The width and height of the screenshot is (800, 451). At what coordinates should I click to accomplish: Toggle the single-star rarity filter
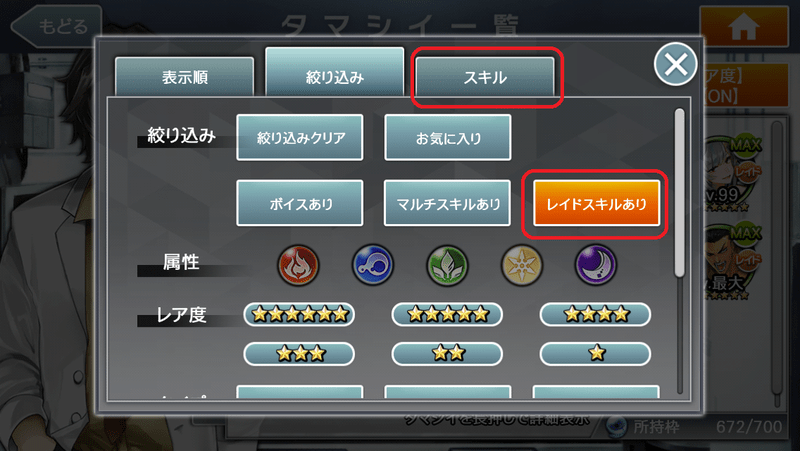point(595,353)
